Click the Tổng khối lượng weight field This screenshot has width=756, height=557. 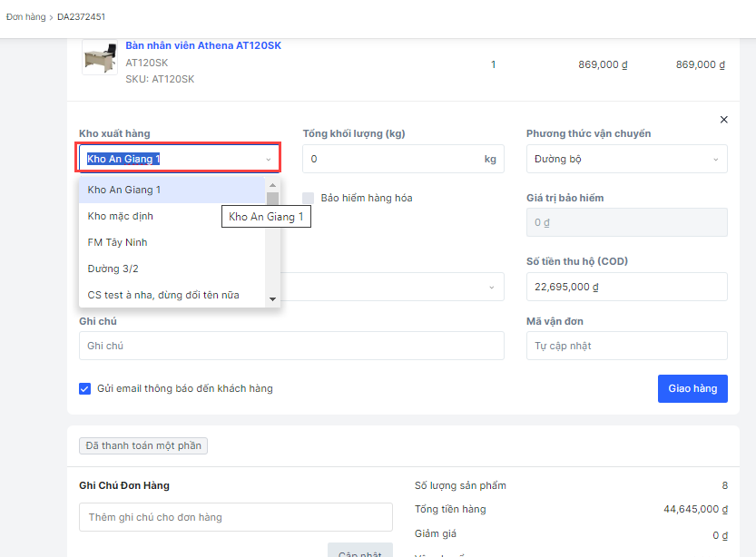[392, 159]
